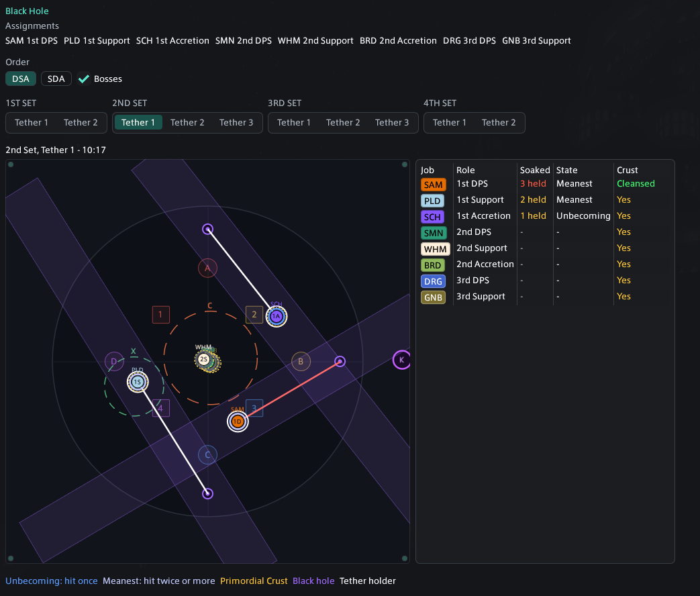Click SAM 1st DPS assignment text
700x596 pixels.
[32, 41]
